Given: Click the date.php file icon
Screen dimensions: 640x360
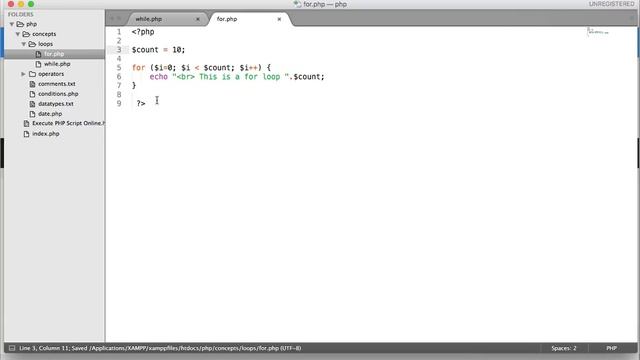Looking at the screenshot, I should click(32, 114).
